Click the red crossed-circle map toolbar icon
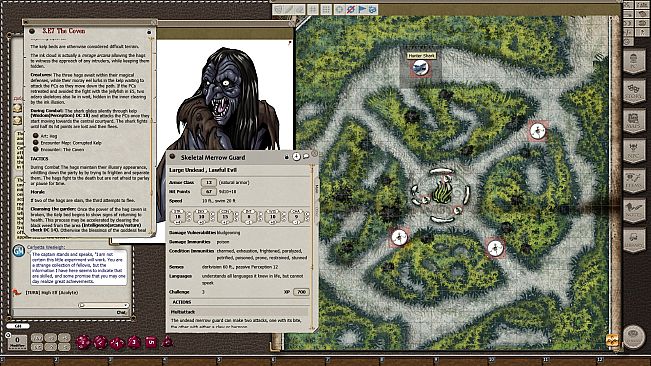Image resolution: width=651 pixels, height=366 pixels. (351, 9)
